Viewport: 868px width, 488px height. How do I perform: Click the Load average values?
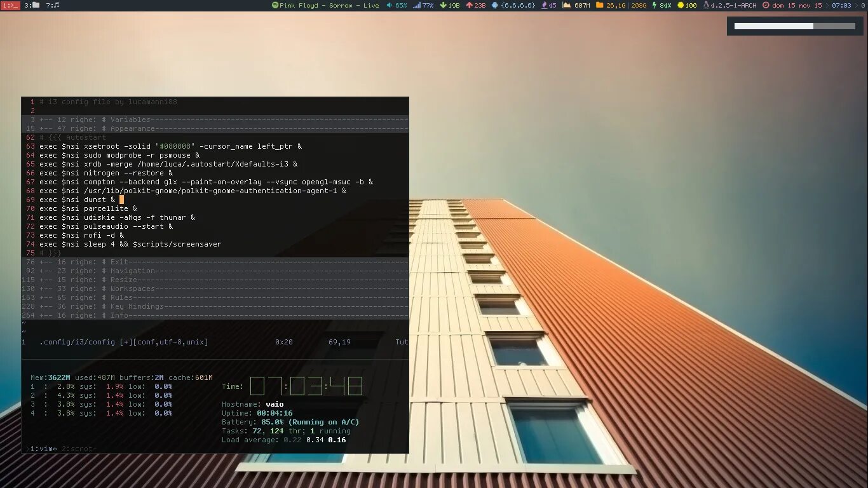[x=315, y=440]
